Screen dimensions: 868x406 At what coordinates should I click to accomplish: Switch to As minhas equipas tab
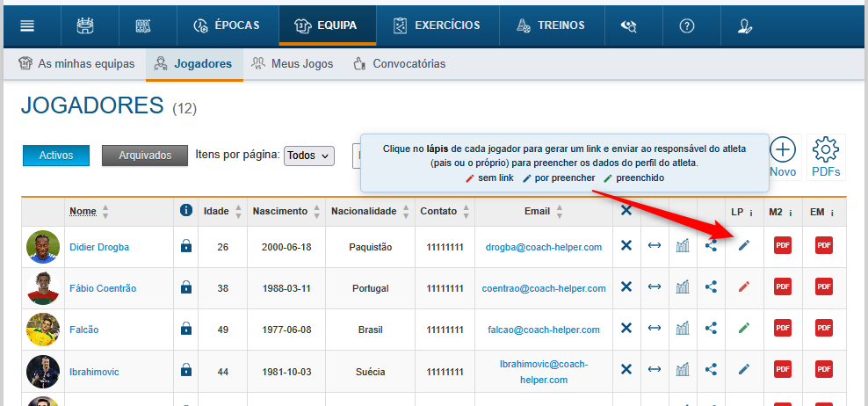pos(76,63)
